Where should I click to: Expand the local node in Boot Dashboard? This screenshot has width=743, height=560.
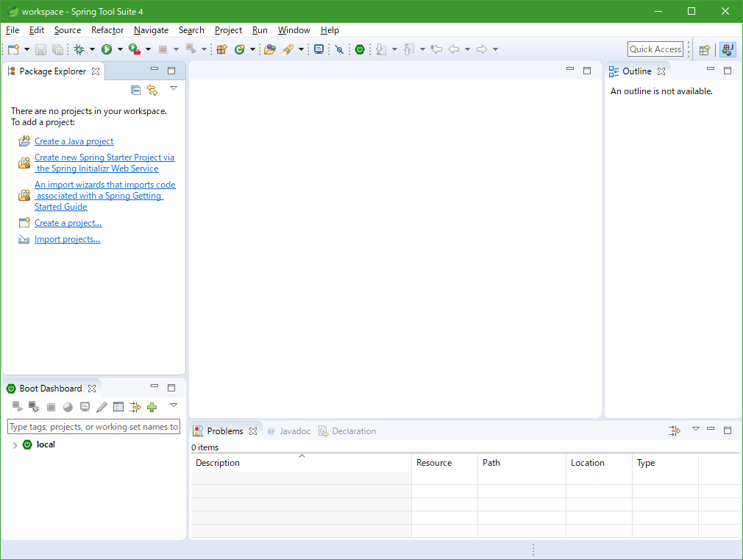click(15, 445)
